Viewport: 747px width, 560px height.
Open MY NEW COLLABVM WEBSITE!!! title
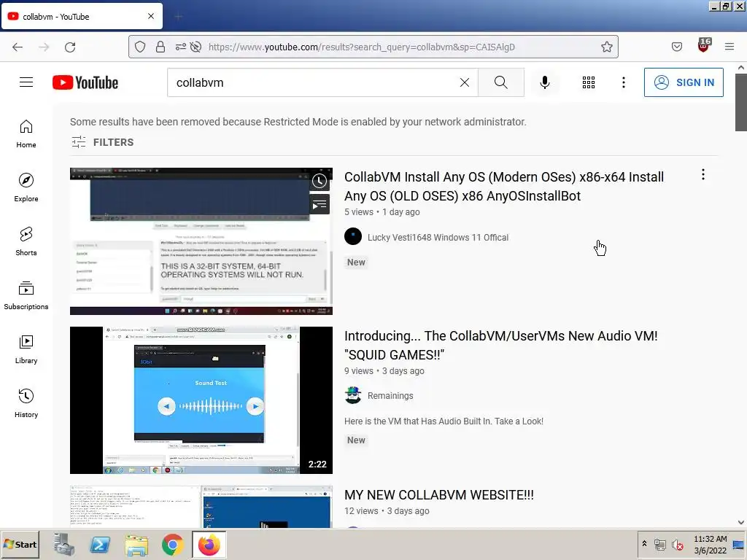(438, 495)
